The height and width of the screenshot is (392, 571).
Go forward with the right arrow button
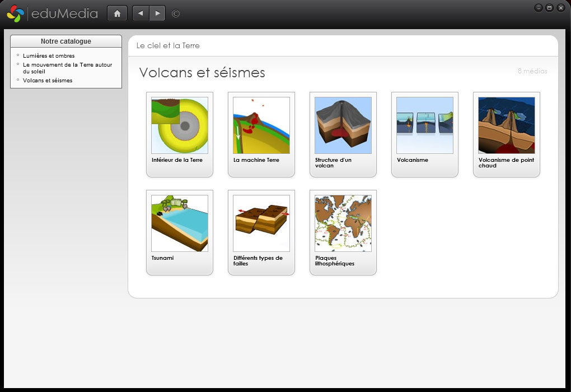(157, 13)
